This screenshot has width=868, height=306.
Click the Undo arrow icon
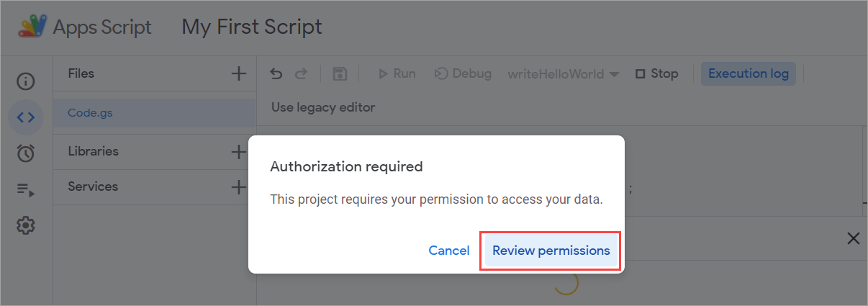coord(276,73)
